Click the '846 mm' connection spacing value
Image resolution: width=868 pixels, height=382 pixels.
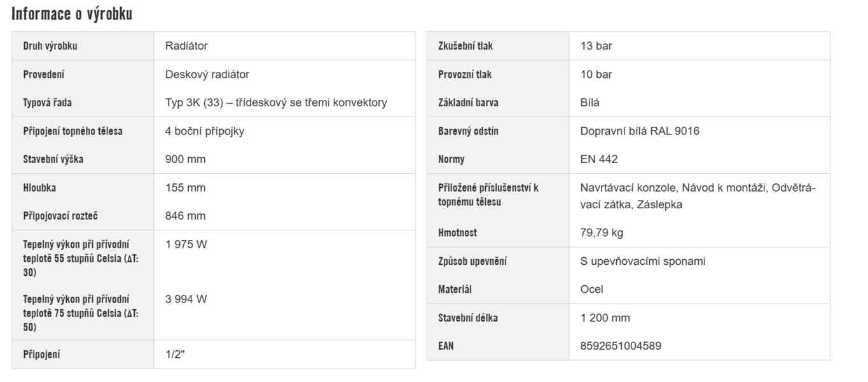tap(185, 216)
